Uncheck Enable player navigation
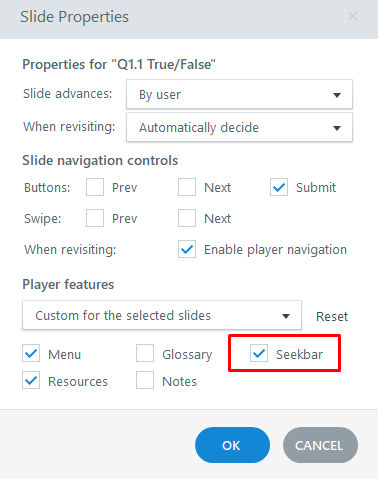 click(187, 249)
